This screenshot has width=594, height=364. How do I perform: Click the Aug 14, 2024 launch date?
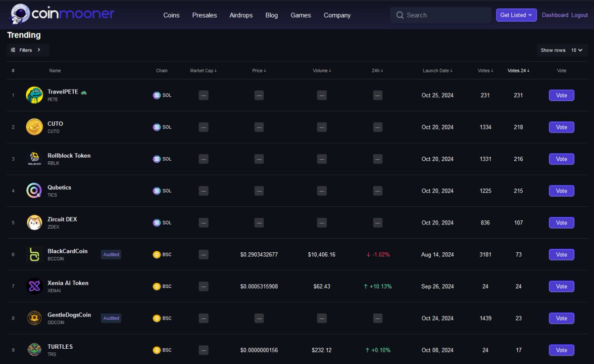click(x=438, y=255)
